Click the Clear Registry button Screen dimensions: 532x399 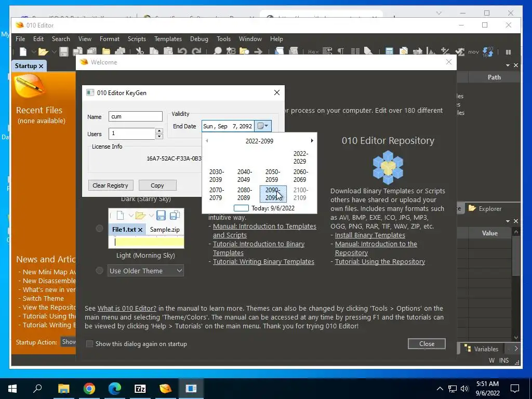coord(111,185)
